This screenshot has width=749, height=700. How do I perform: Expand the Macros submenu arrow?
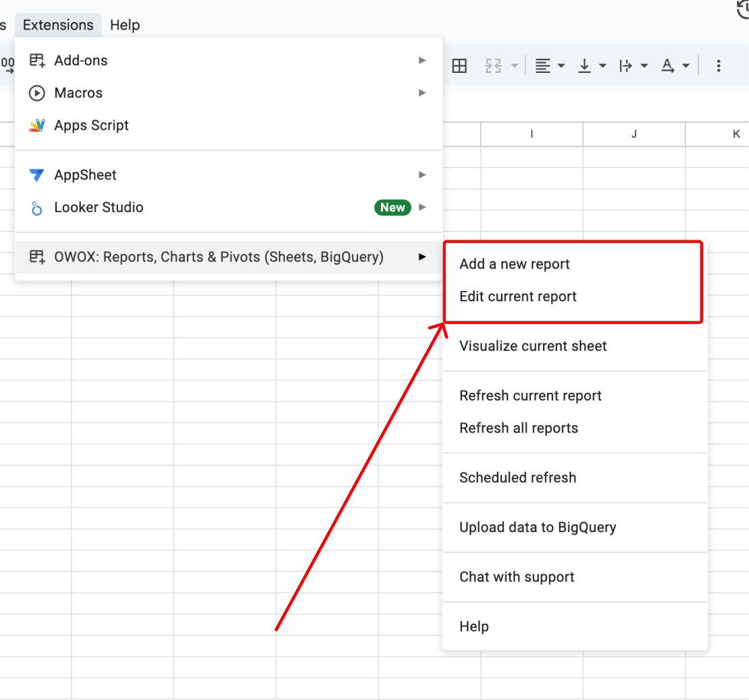point(422,93)
